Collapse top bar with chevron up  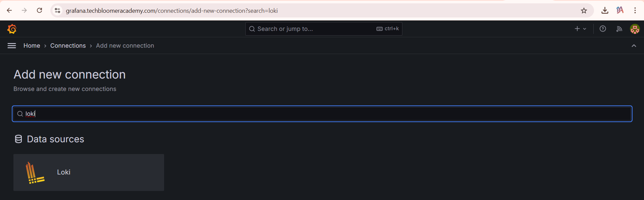tap(634, 46)
